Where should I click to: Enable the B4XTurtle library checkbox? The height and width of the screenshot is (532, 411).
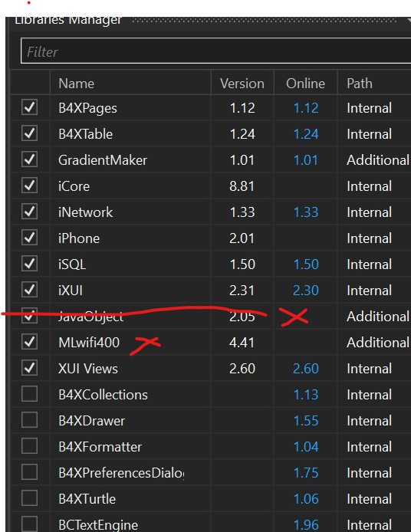pos(30,498)
